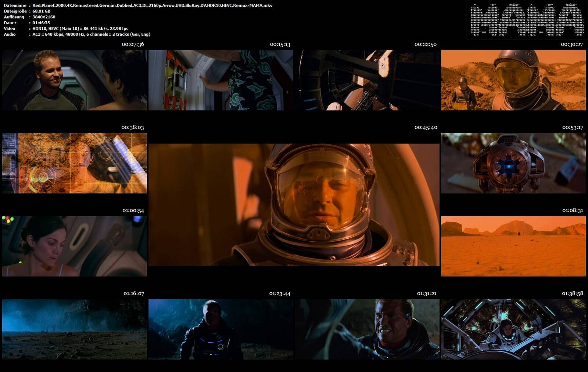Screen dimensions: 588x372
Task: Select the cockpit interior frame at 01:38:58
Action: (513, 329)
